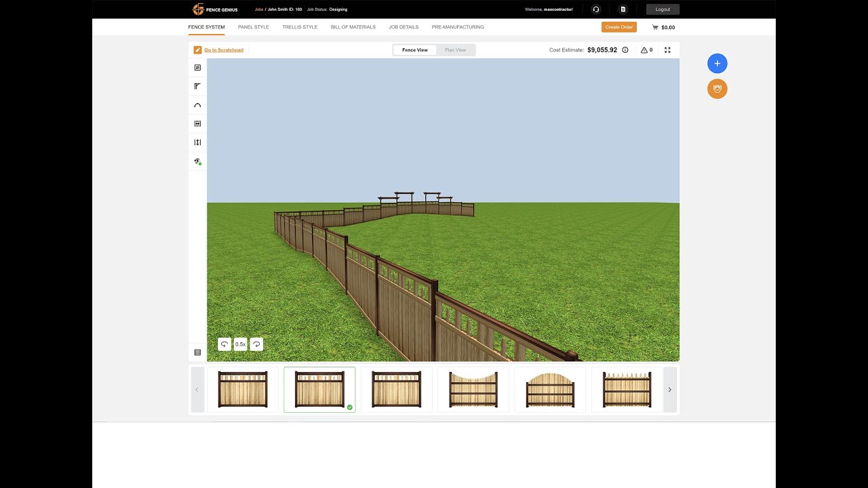
Task: Select the arched-top fence panel thumbnail
Action: click(551, 390)
